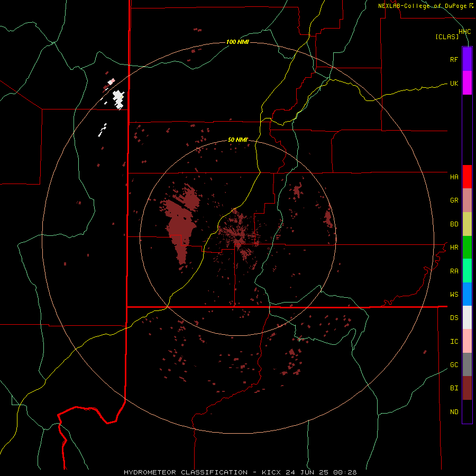Image resolution: width=476 pixels, height=476 pixels.
Task: Click the GR salmon legend swatch
Action: [467, 200]
